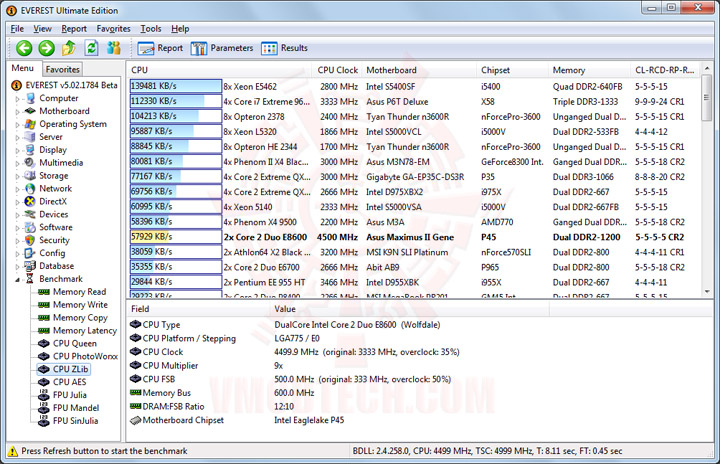Open the Report menu

pyautogui.click(x=74, y=28)
